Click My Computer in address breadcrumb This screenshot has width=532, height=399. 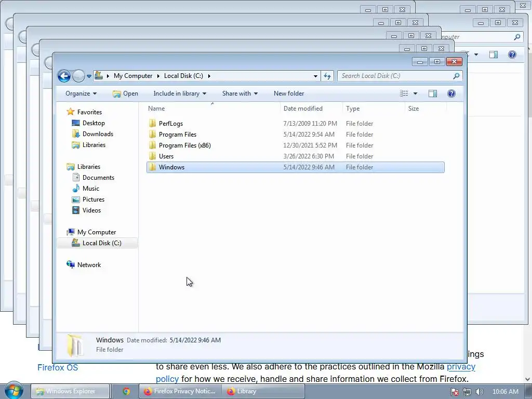133,76
